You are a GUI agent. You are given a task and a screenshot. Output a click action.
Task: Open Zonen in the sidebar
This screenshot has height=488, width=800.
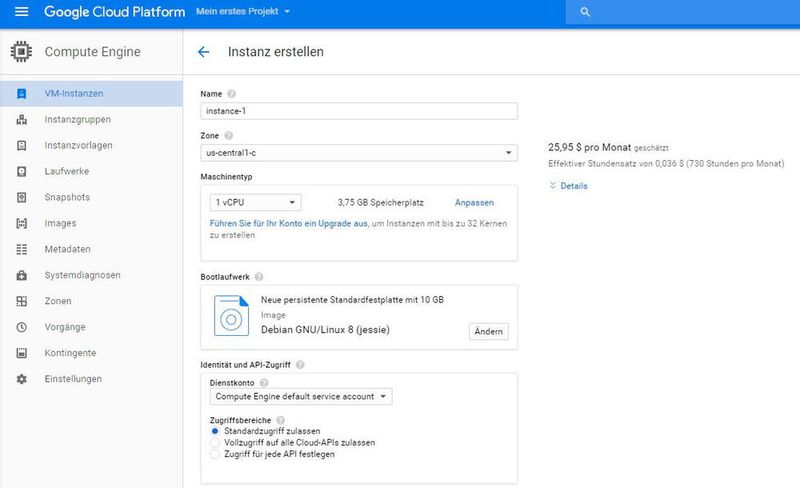tap(91, 301)
